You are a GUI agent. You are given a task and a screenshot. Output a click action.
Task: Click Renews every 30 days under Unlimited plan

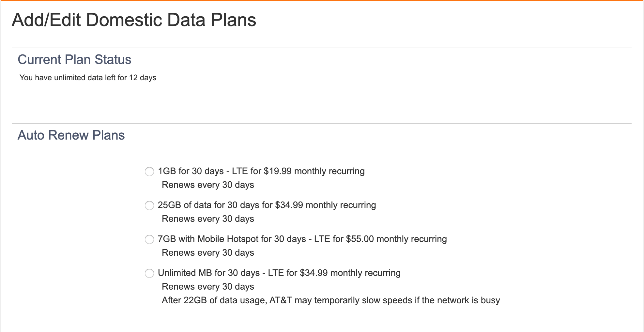tap(208, 286)
